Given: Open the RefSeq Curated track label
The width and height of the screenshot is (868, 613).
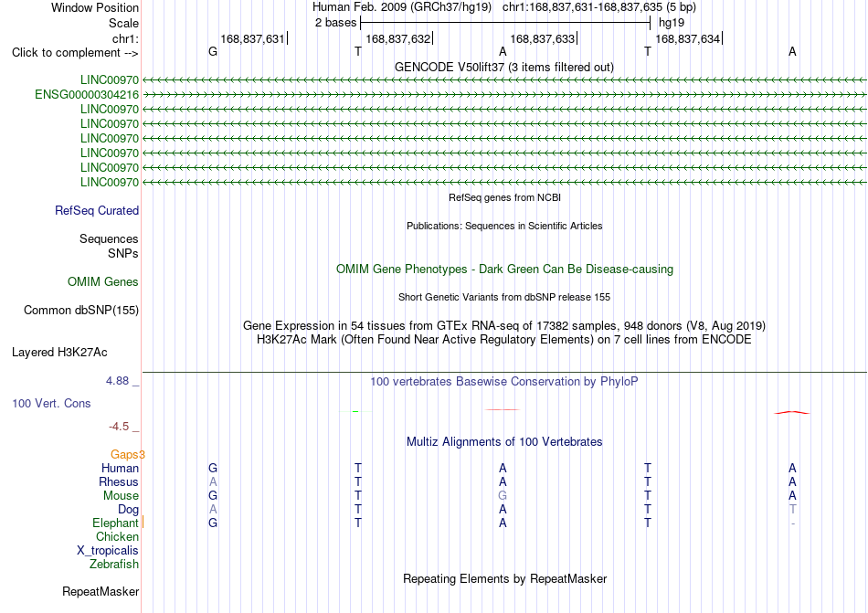Looking at the screenshot, I should click(97, 211).
